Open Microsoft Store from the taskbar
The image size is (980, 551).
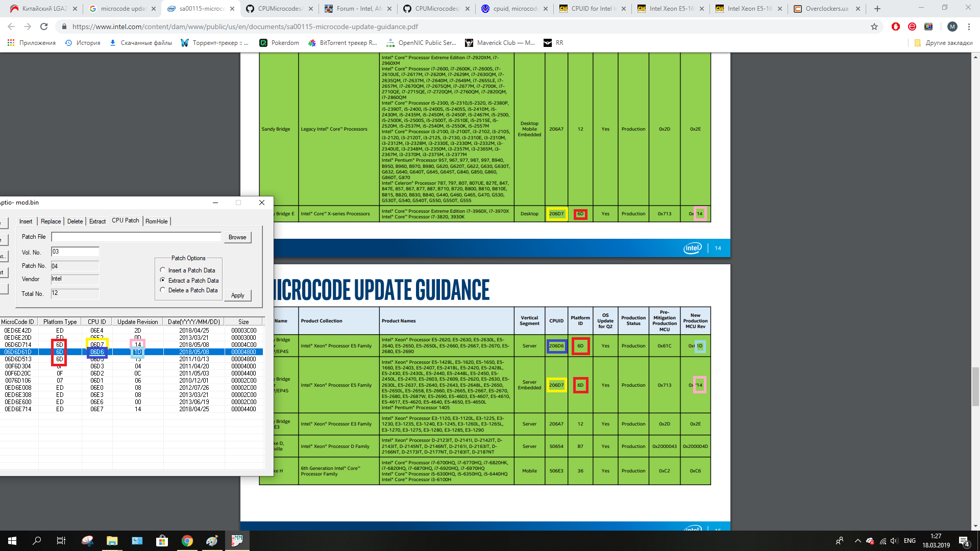162,541
